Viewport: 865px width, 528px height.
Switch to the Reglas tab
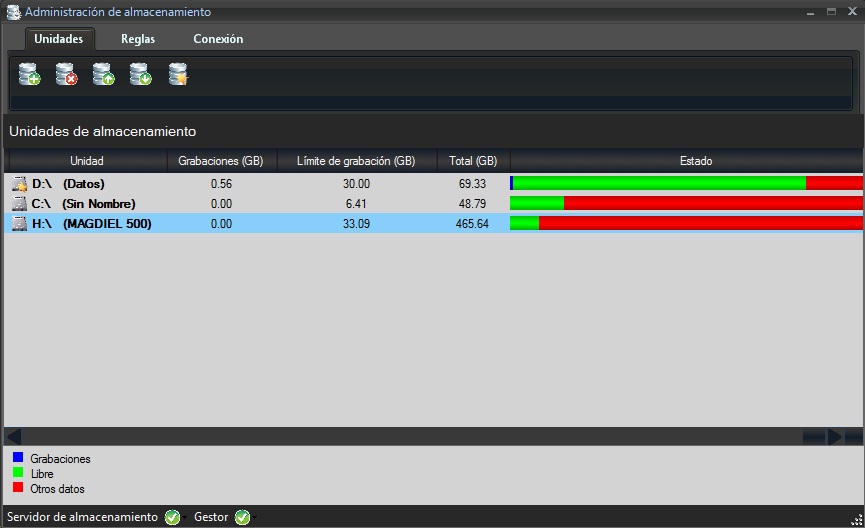pos(137,39)
